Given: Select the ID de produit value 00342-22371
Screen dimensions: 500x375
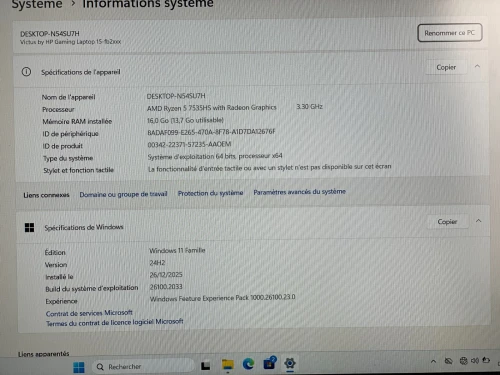Looking at the screenshot, I should (189, 144).
